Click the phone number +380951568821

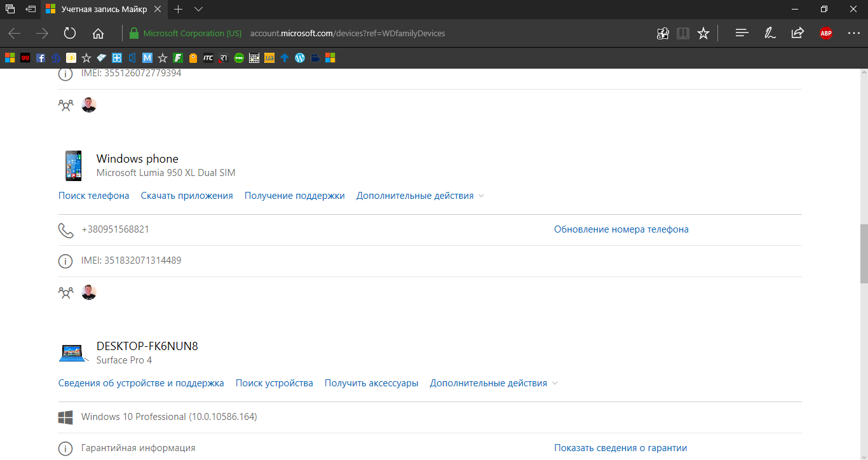click(116, 229)
